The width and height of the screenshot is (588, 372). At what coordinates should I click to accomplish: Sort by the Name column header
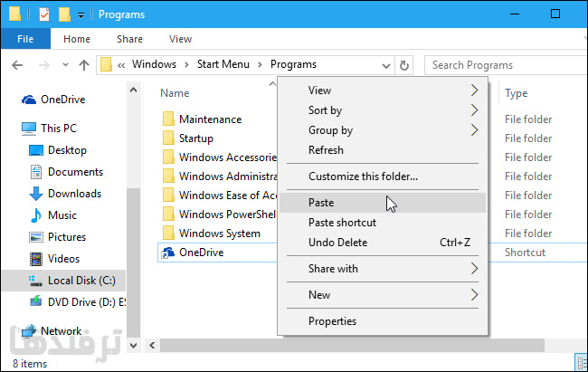click(x=175, y=93)
